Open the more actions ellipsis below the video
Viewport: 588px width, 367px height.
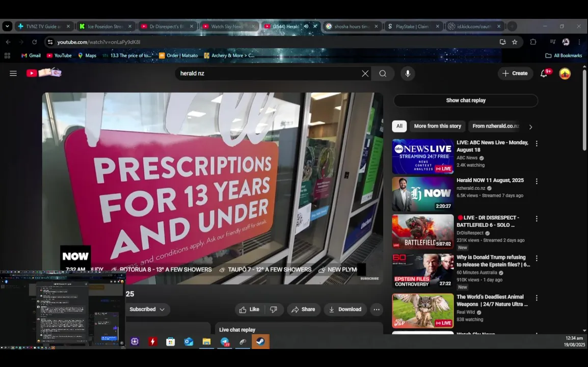click(x=377, y=309)
